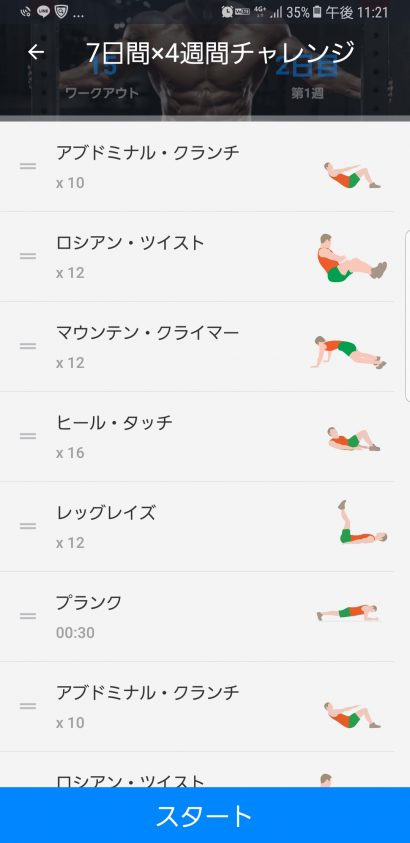Open ヒール・タッチ x 16 exercise details
This screenshot has height=843, width=410.
tap(197, 437)
